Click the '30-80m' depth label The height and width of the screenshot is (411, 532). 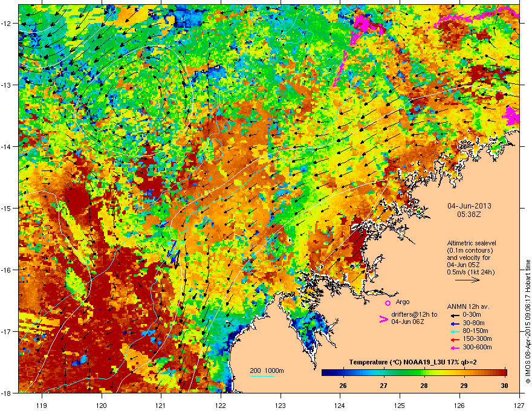click(473, 323)
